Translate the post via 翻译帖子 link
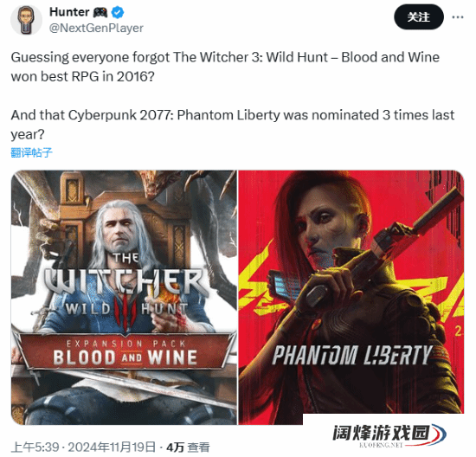Viewport: 476px width, 457px height. (31, 152)
